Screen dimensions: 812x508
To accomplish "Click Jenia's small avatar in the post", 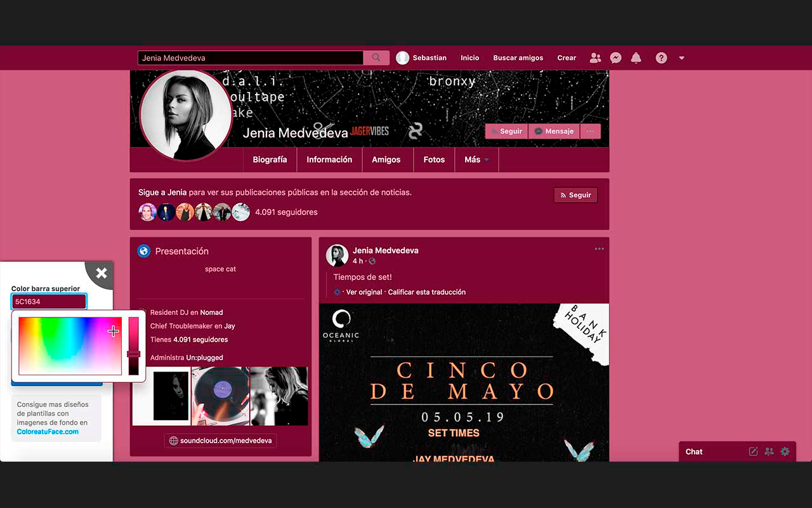I will (x=337, y=255).
